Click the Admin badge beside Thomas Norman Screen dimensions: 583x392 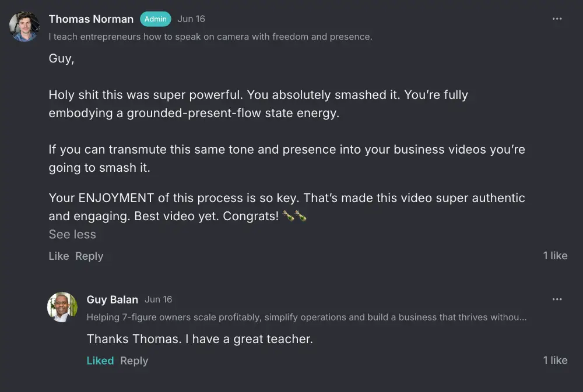(155, 19)
